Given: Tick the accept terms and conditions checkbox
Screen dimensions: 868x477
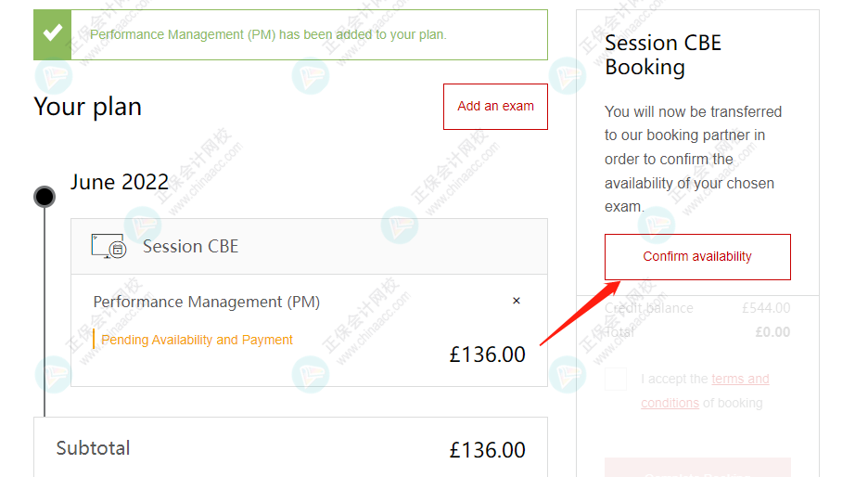Looking at the screenshot, I should click(x=616, y=379).
